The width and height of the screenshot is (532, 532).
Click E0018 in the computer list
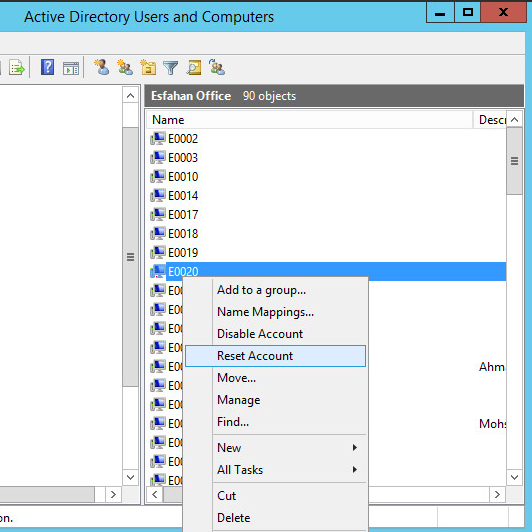pyautogui.click(x=183, y=233)
